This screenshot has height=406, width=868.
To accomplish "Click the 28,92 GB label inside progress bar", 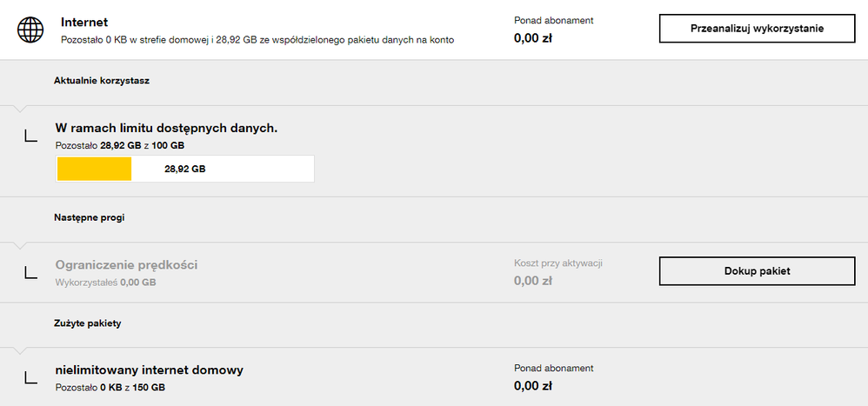I will point(184,169).
